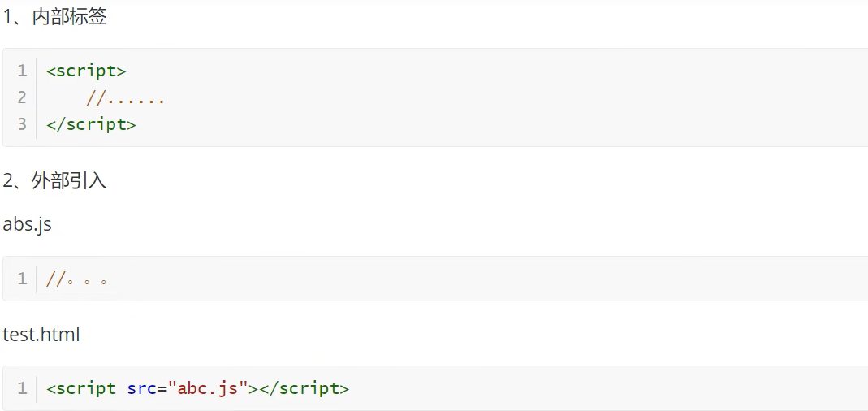Click the test.html filename text
The image size is (868, 411).
(41, 334)
